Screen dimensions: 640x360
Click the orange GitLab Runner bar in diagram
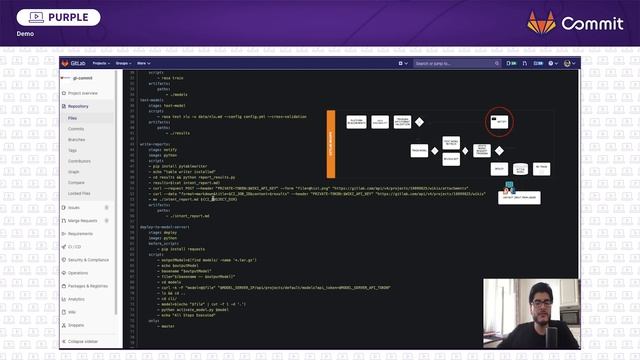click(x=331, y=144)
